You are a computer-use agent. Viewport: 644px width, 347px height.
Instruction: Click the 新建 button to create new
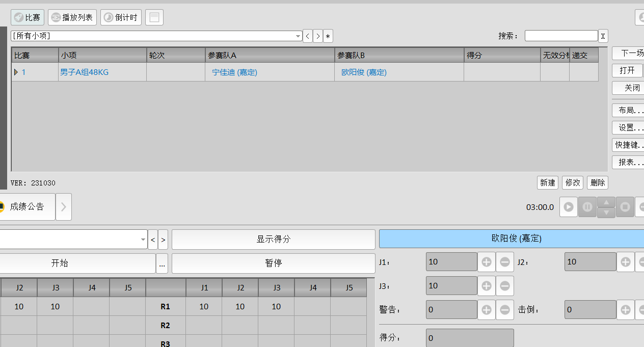(x=547, y=182)
